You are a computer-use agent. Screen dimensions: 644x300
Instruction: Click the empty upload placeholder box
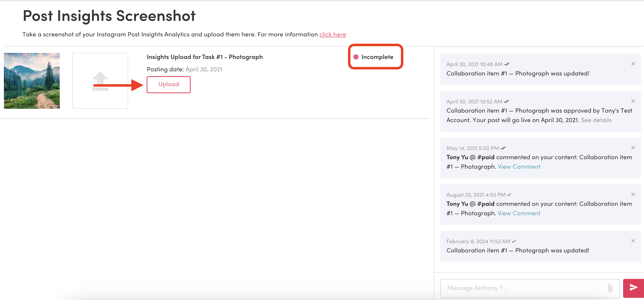[x=100, y=81]
